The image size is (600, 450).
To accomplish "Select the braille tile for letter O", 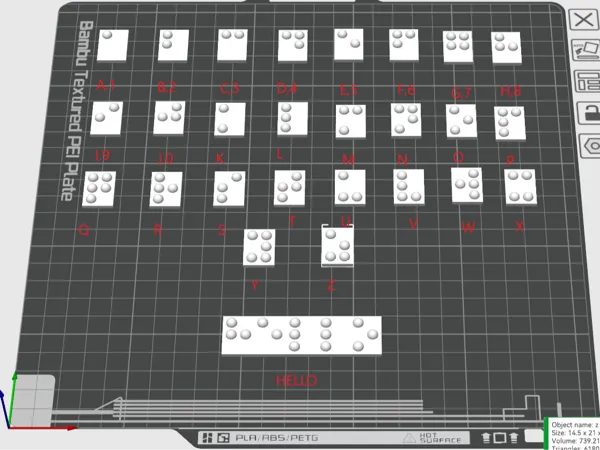I will pyautogui.click(x=461, y=121).
